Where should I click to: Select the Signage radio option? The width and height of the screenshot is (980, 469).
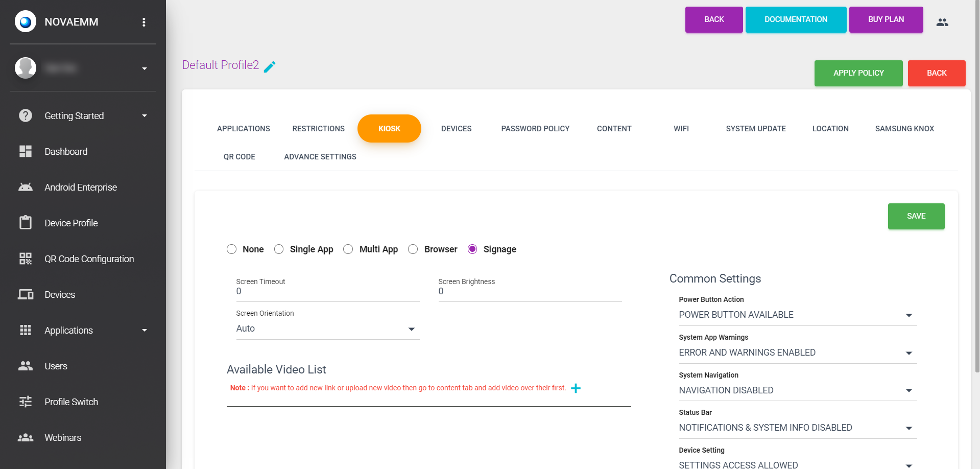tap(472, 249)
